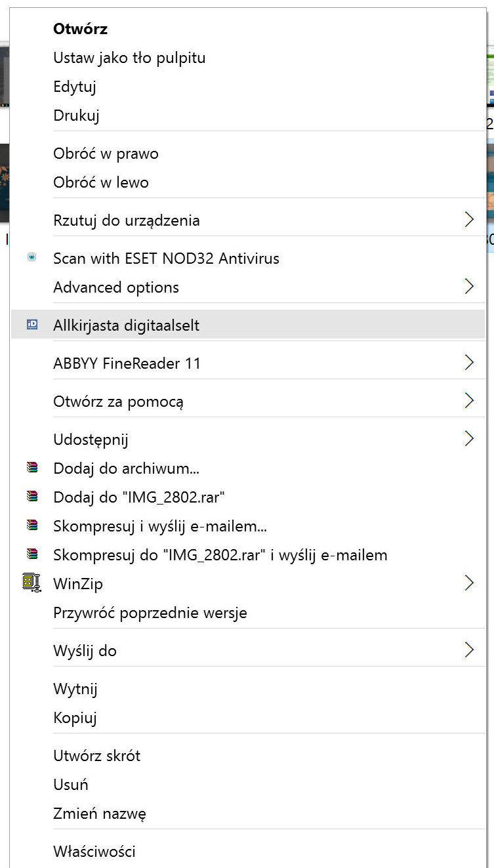The height and width of the screenshot is (868, 494).
Task: Click the WinRAR icon beside 'Dodaj do "IMG_2802.rar"'
Action: tap(31, 497)
